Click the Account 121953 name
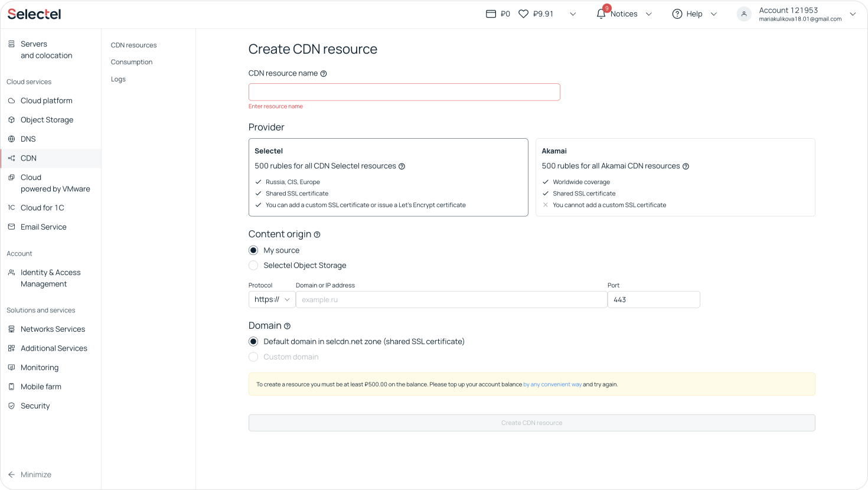 pos(788,10)
